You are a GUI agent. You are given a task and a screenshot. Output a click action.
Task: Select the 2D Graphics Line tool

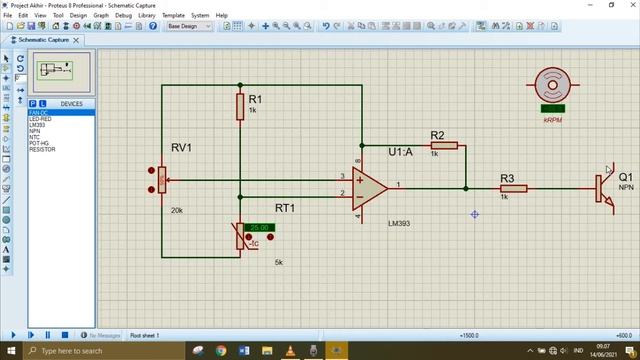pos(6,200)
